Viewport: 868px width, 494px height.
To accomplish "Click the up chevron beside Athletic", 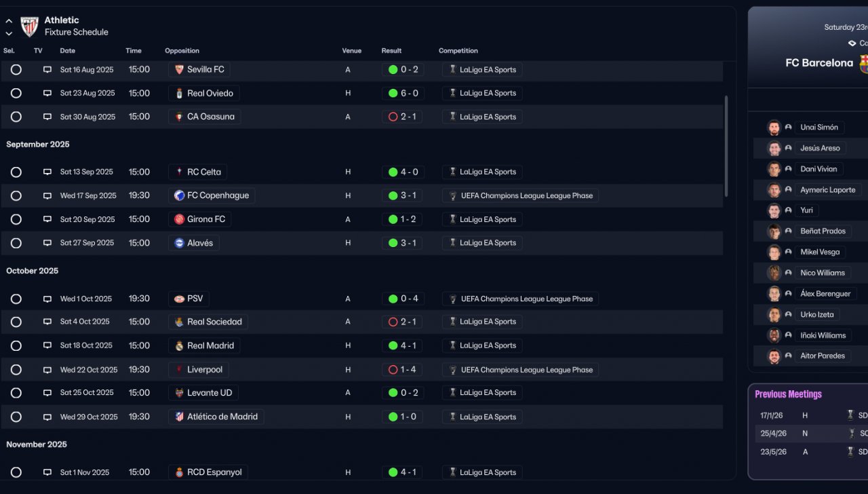I will pyautogui.click(x=9, y=21).
